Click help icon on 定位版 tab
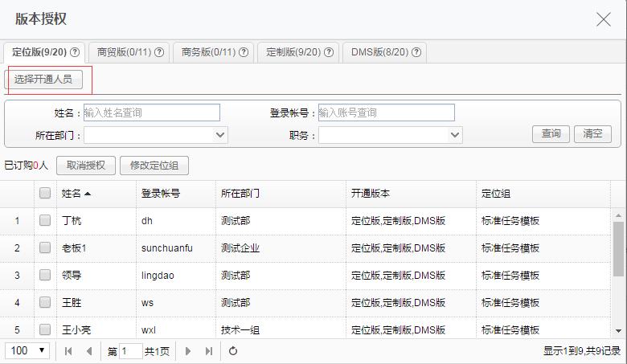The image size is (627, 364). 75,52
